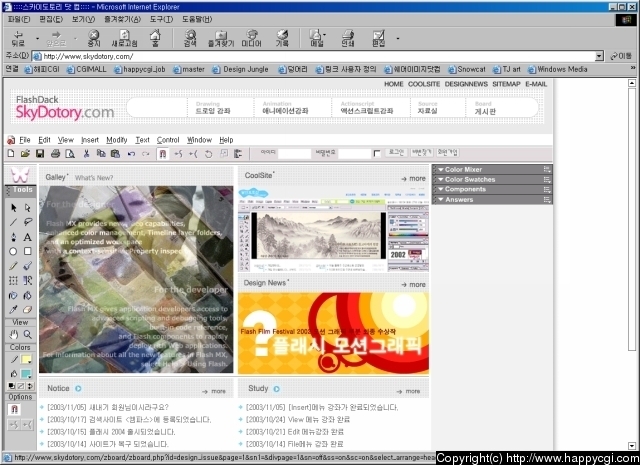Open the SITEMAP top link
Viewport: 640px width, 465px height.
pyautogui.click(x=506, y=84)
